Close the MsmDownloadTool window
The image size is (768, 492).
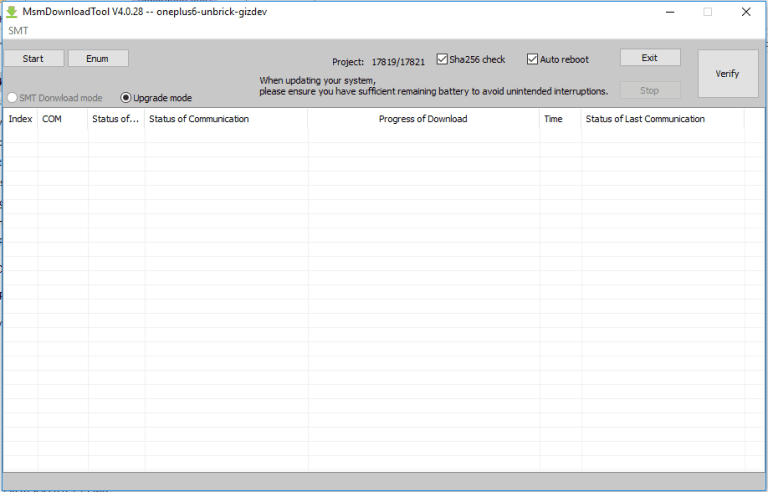[x=746, y=12]
